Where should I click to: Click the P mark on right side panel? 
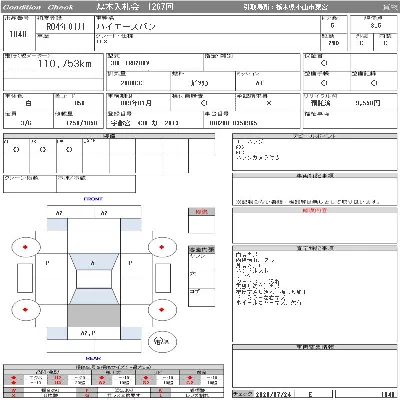[130, 263]
